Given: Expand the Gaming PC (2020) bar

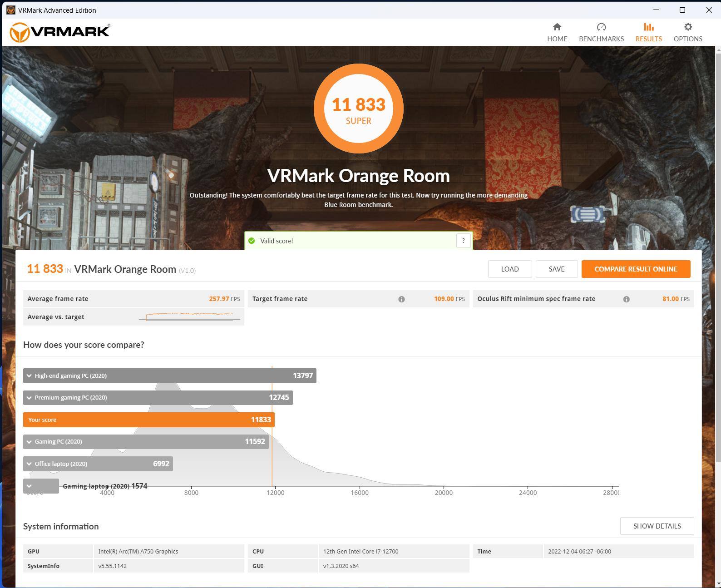Looking at the screenshot, I should [x=30, y=442].
